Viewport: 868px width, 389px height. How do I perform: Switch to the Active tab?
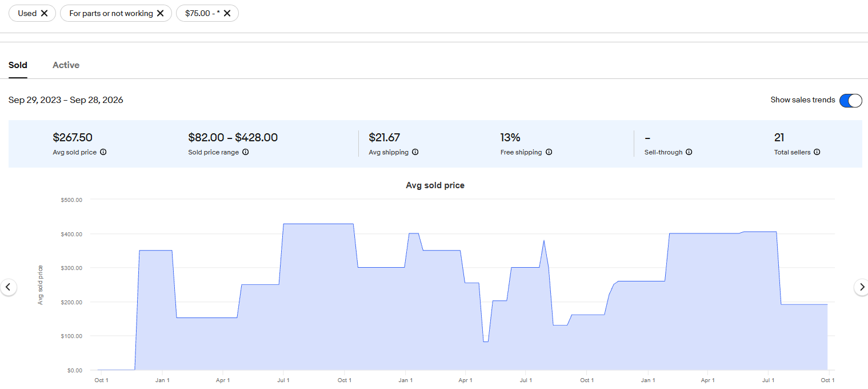pyautogui.click(x=66, y=65)
